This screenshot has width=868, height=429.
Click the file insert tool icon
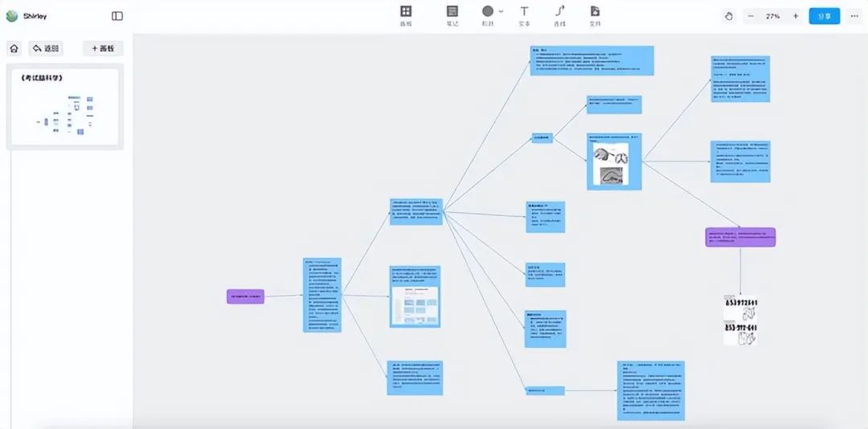point(595,11)
